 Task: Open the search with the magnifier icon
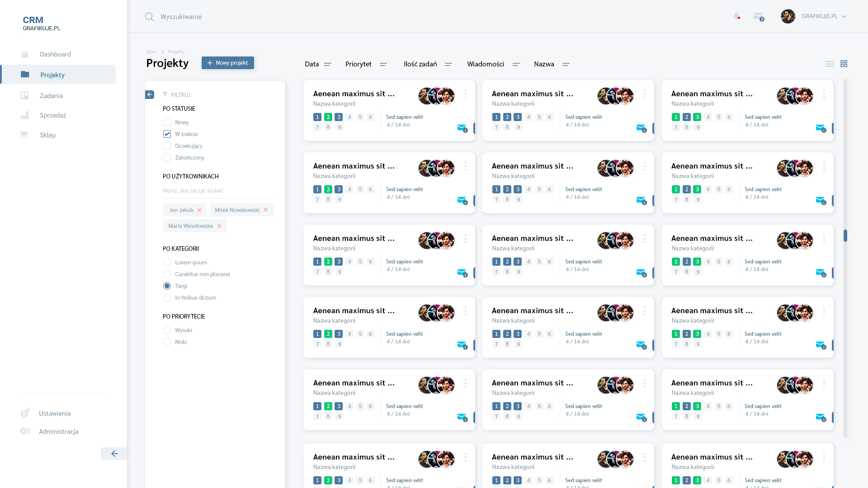(149, 17)
